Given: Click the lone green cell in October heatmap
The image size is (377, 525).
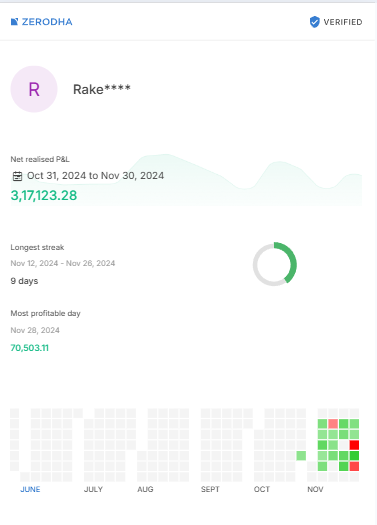Looking at the screenshot, I should 301,456.
